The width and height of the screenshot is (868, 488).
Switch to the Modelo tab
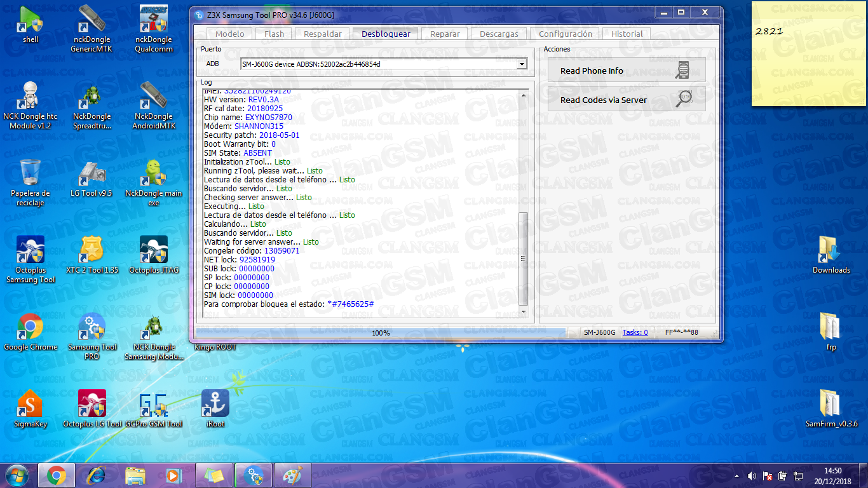pyautogui.click(x=229, y=34)
